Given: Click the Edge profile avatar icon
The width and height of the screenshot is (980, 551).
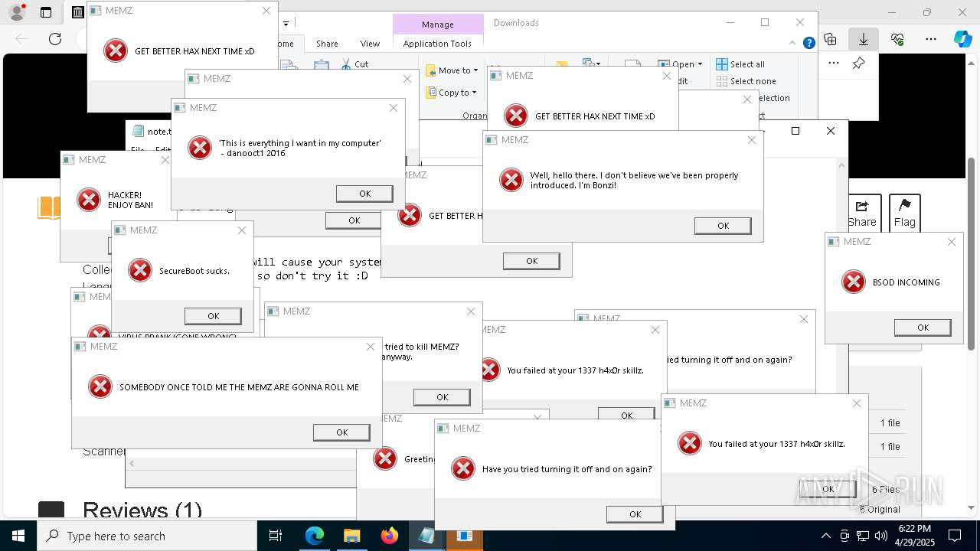Looking at the screenshot, I should [16, 12].
